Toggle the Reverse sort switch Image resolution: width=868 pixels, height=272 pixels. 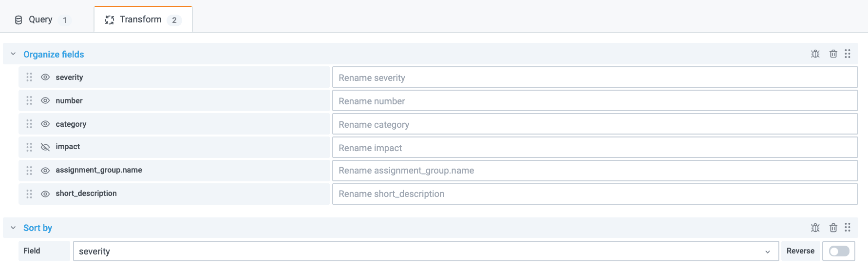click(839, 251)
